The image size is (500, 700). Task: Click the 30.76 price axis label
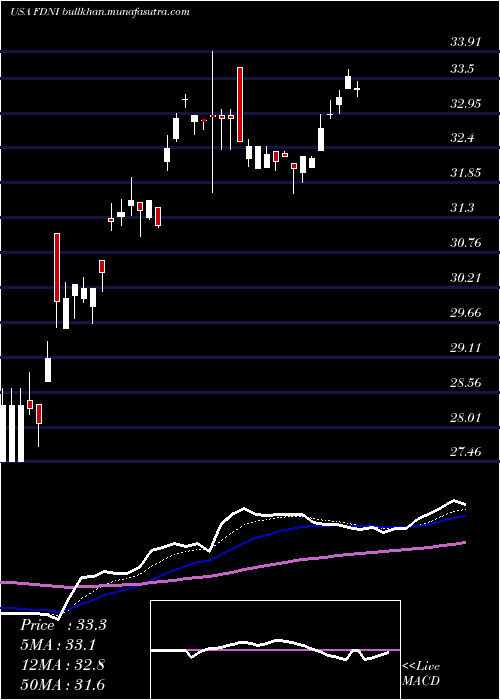pos(466,243)
